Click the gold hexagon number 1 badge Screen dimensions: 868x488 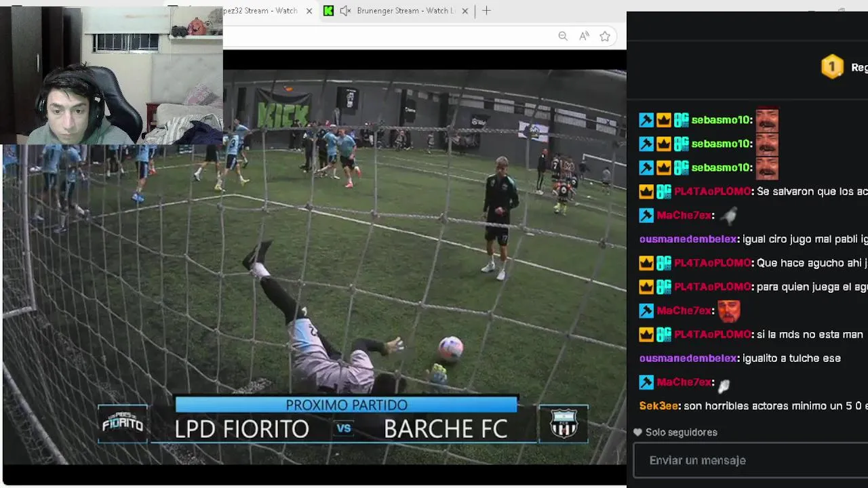pyautogui.click(x=832, y=67)
